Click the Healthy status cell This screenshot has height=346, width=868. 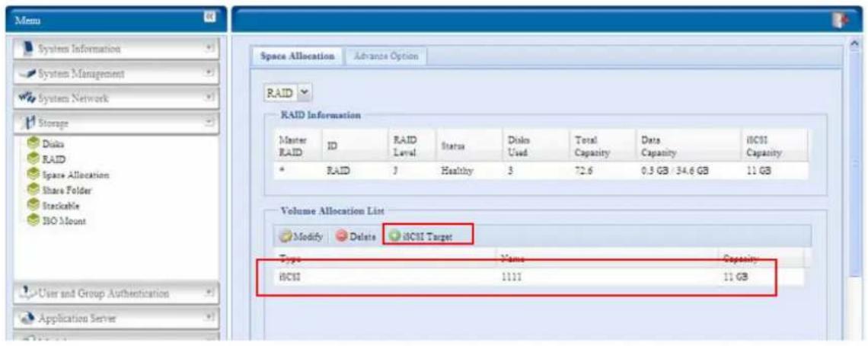[456, 172]
